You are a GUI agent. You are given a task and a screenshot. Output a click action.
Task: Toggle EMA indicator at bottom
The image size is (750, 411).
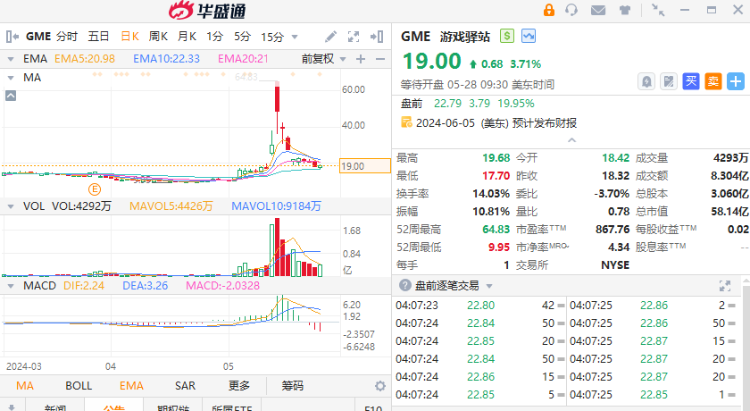[x=132, y=386]
